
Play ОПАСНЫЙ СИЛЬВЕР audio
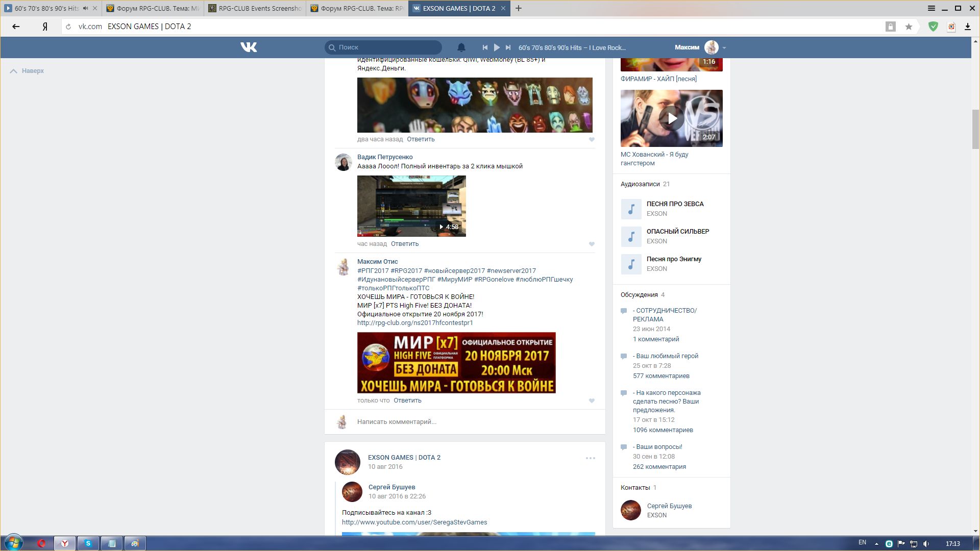[631, 236]
